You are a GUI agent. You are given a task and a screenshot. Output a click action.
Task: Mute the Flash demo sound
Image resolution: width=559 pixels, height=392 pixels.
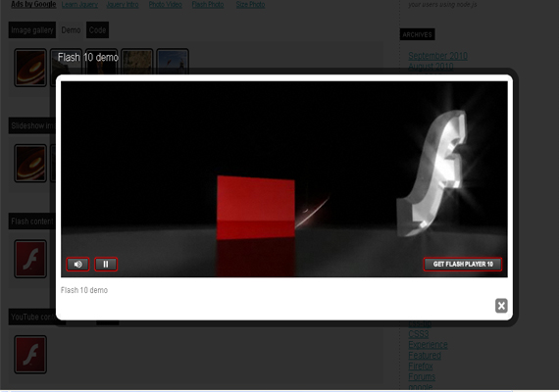(x=78, y=264)
